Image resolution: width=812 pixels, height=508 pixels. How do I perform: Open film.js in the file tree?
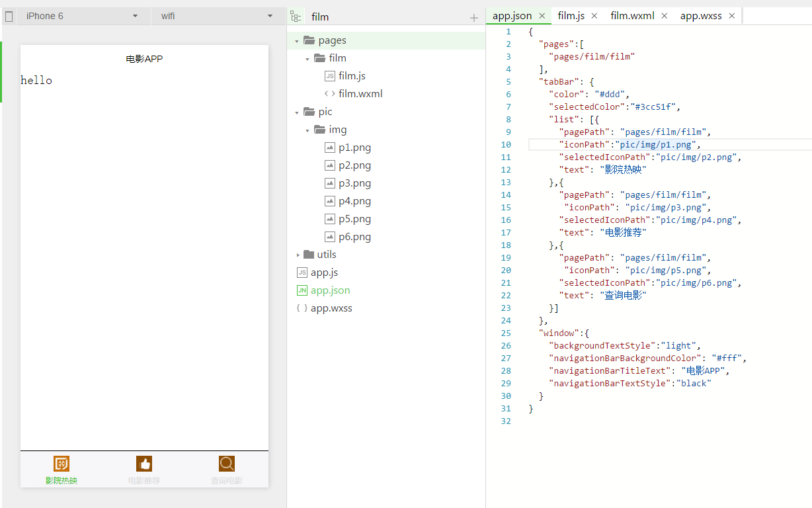(352, 76)
